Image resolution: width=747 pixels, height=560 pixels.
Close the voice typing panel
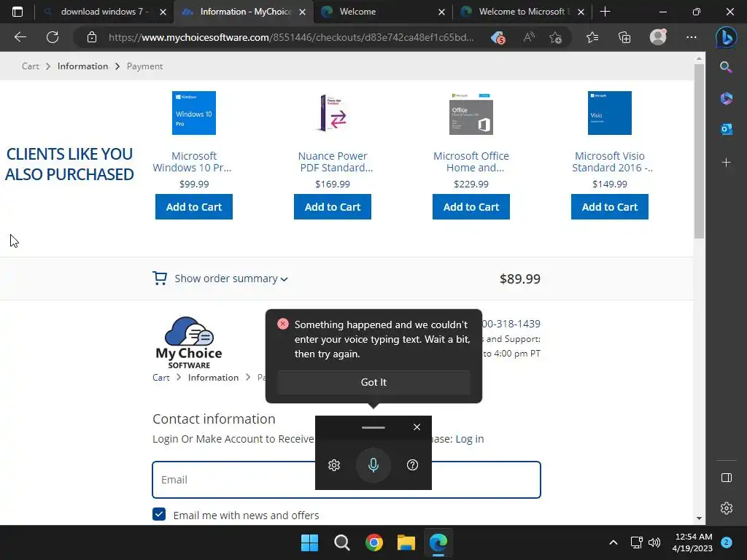point(417,427)
